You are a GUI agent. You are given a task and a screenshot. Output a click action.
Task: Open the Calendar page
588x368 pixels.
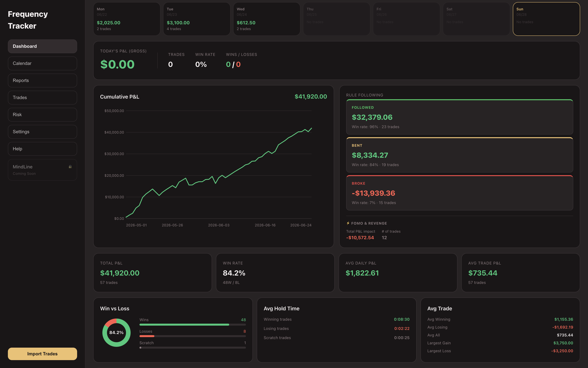point(42,63)
